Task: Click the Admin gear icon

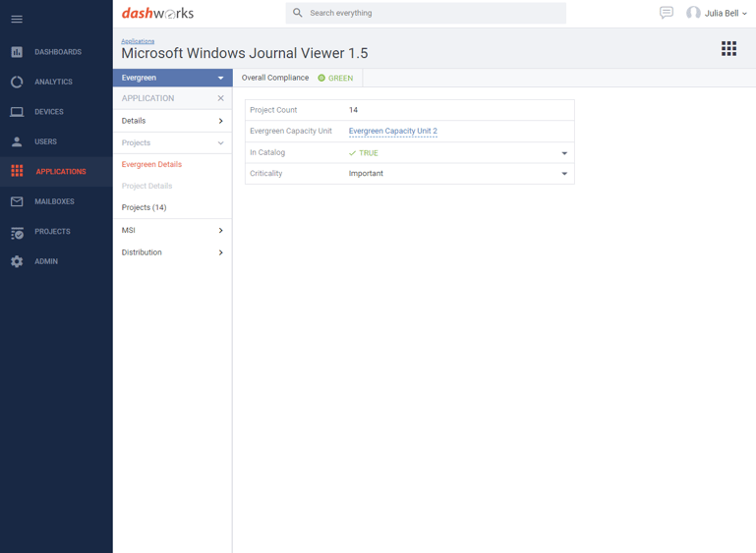Action: [x=17, y=261]
